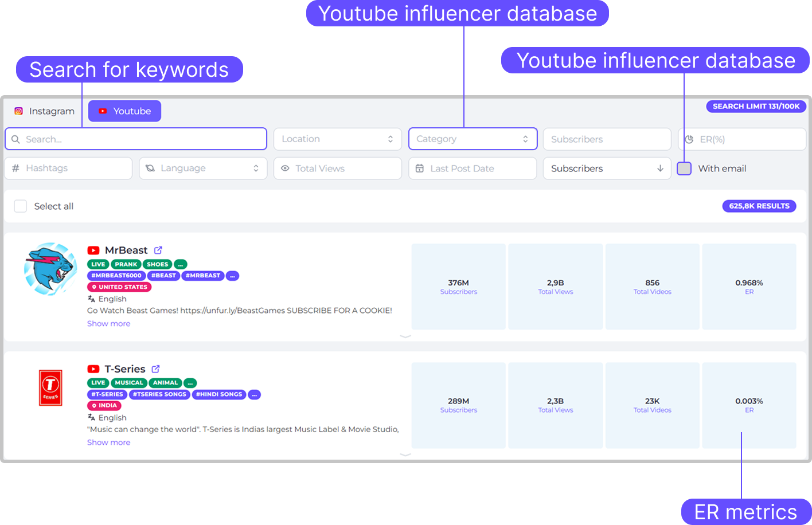Click the UNITED STATES location tag
The width and height of the screenshot is (812, 525).
click(x=119, y=287)
